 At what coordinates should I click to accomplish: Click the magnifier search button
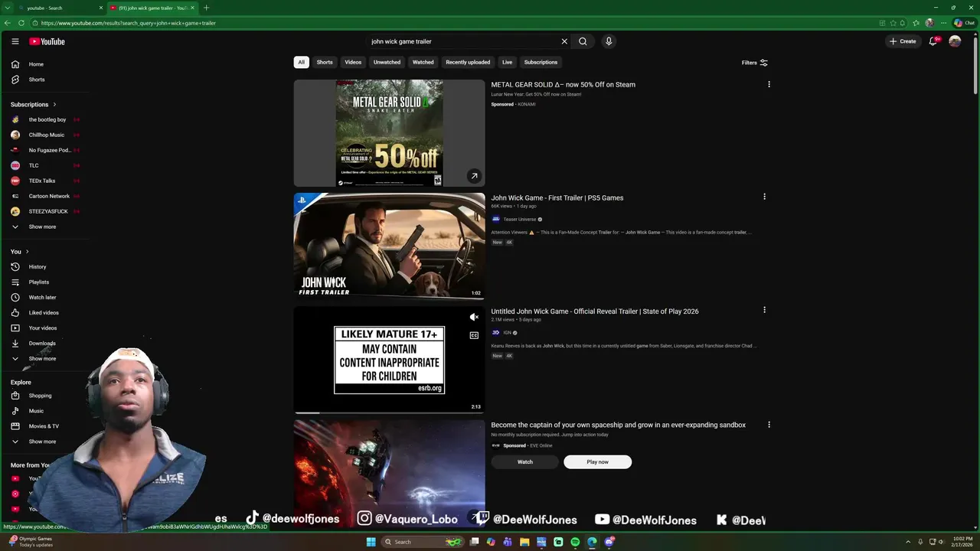click(x=583, y=41)
